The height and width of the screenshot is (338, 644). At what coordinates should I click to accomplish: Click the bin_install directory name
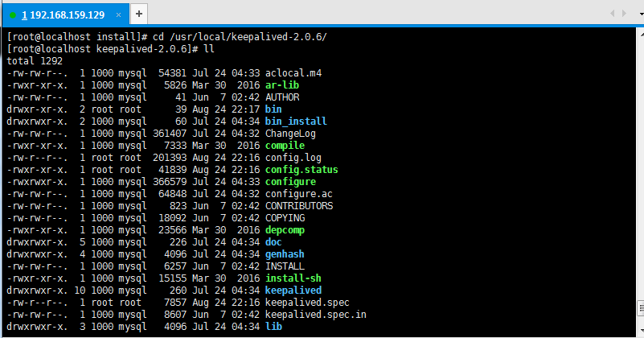point(296,122)
